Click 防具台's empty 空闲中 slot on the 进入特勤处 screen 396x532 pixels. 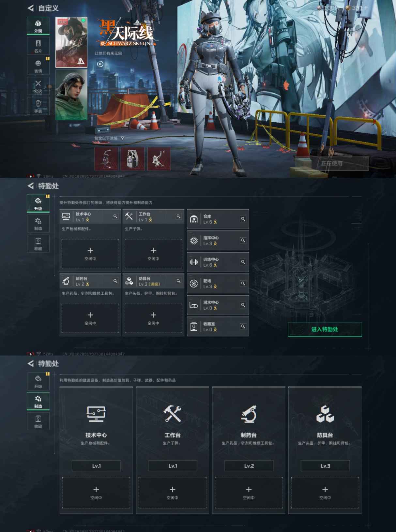153,318
